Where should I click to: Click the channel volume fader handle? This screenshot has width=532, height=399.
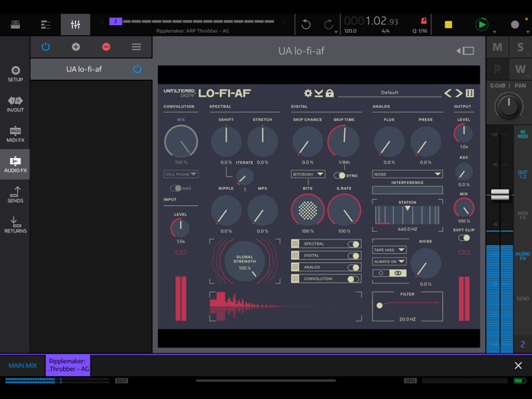pos(500,195)
